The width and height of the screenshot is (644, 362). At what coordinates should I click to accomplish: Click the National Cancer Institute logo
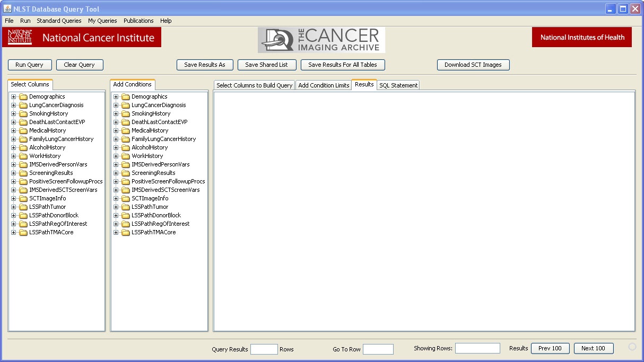(x=82, y=38)
